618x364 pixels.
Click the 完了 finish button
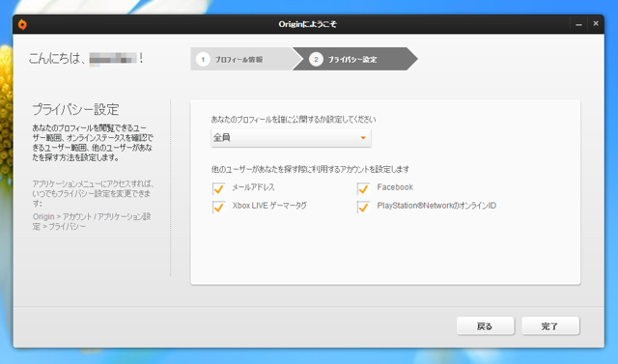pos(550,326)
